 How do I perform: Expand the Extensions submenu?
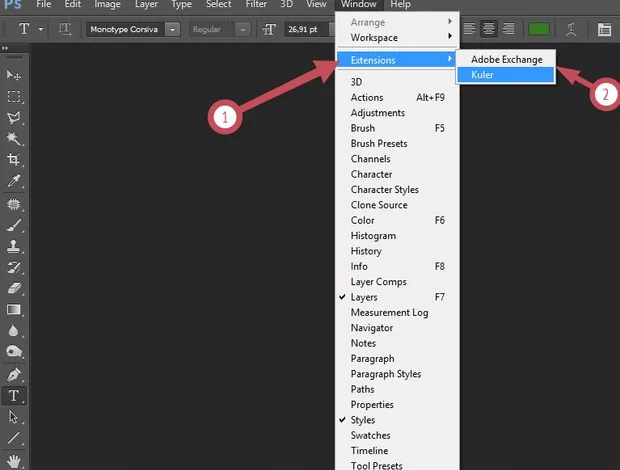coord(396,60)
